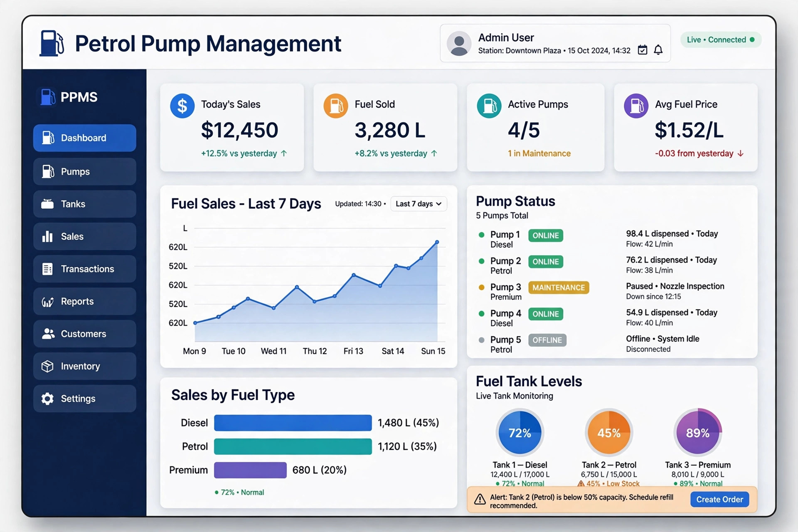Click the orange pump icon on Fuel Sold card
The height and width of the screenshot is (532, 798).
[x=336, y=106]
